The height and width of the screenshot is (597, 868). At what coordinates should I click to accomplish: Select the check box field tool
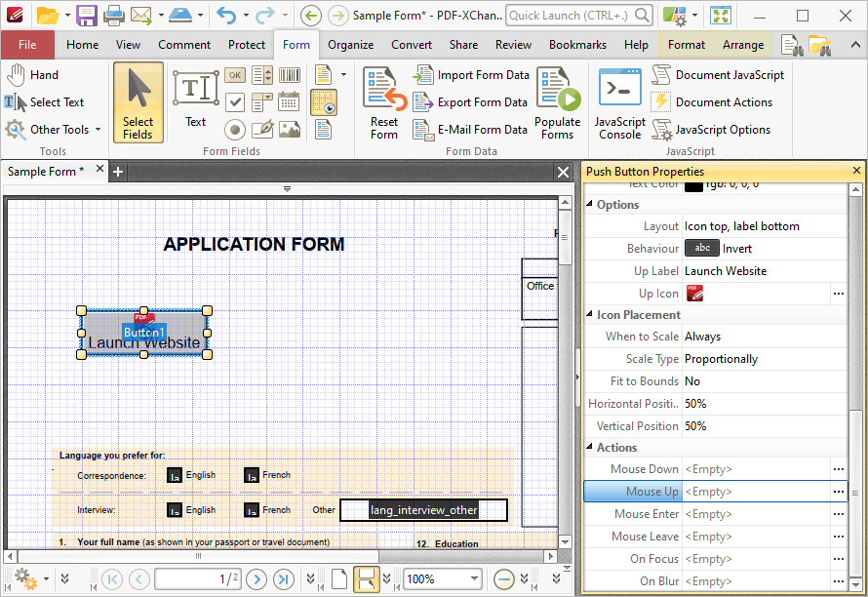(x=235, y=101)
